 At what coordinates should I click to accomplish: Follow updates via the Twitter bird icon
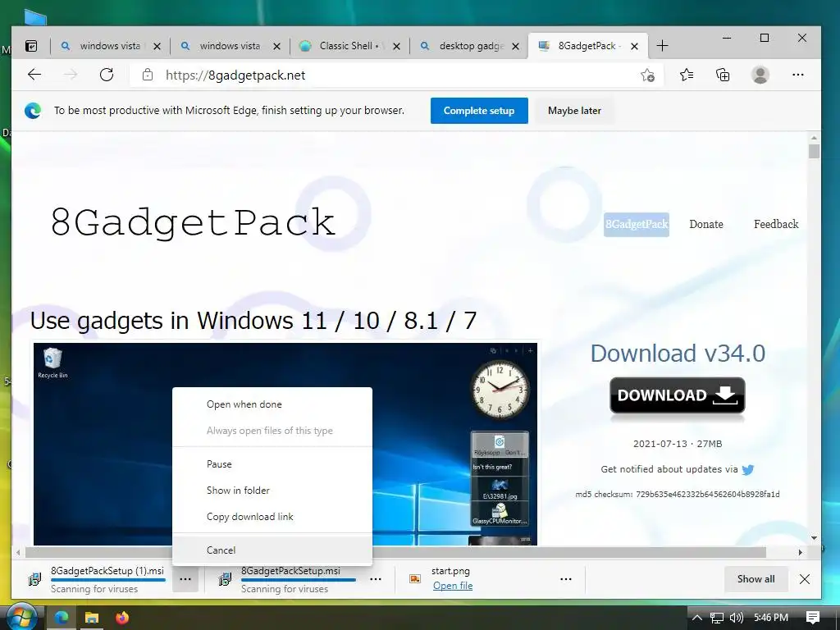coord(748,470)
